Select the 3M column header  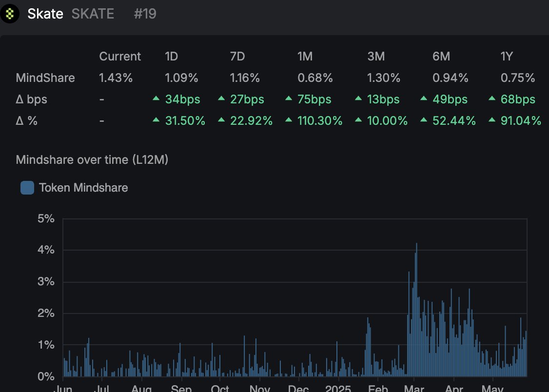click(x=376, y=57)
